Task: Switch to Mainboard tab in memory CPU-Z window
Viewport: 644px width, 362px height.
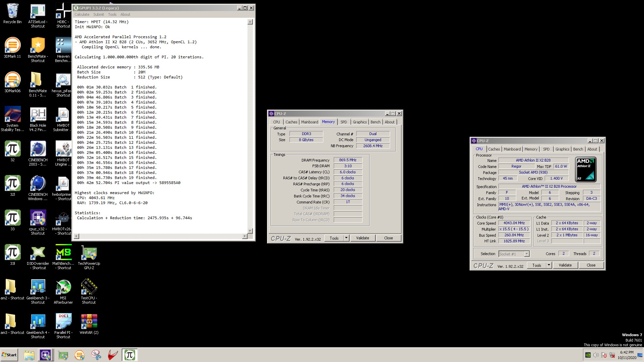Action: pyautogui.click(x=309, y=122)
